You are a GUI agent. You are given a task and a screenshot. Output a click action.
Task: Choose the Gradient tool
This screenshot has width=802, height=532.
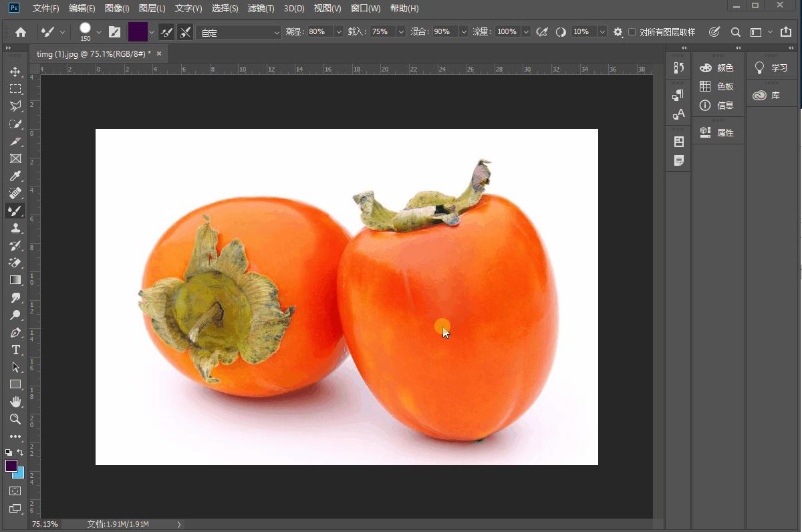[x=15, y=280]
